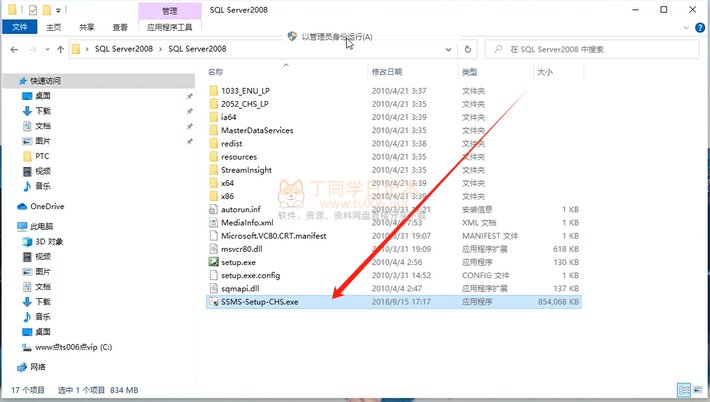
Task: Switch to the 查看 ribbon tab
Action: [120, 27]
